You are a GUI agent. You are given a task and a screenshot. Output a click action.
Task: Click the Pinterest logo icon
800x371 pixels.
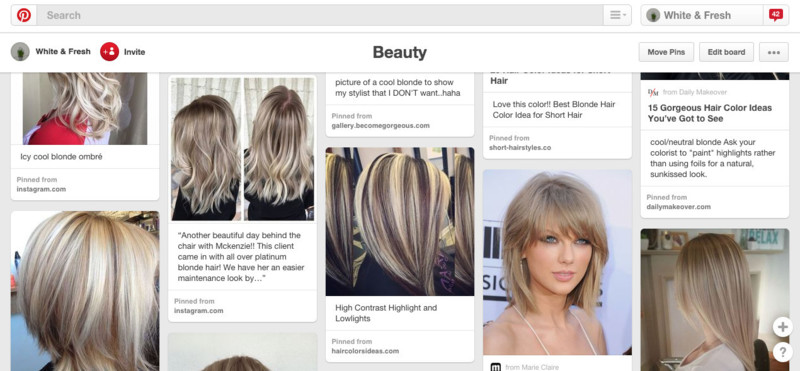(23, 15)
